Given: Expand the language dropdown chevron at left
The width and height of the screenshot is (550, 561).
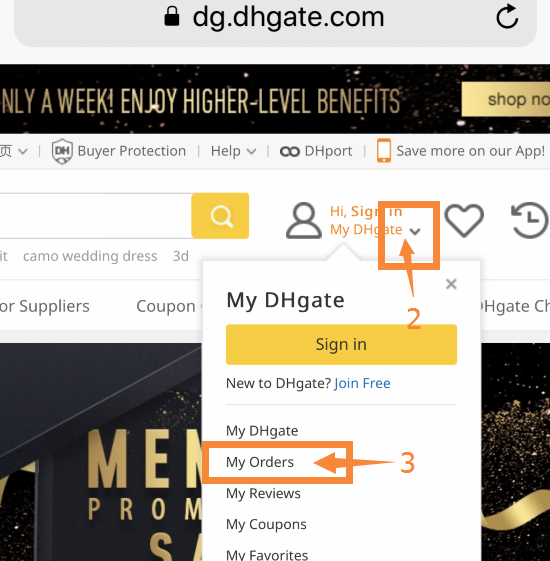Looking at the screenshot, I should (x=23, y=151).
